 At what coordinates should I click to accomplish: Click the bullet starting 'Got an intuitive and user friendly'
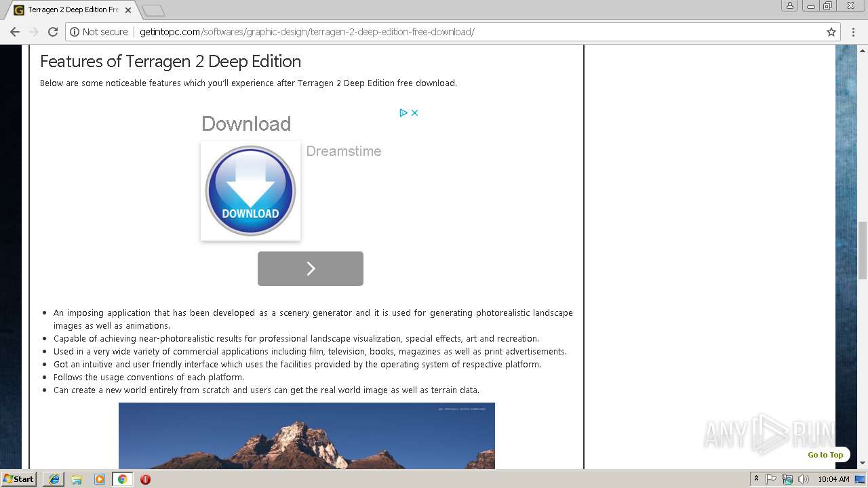coord(297,365)
